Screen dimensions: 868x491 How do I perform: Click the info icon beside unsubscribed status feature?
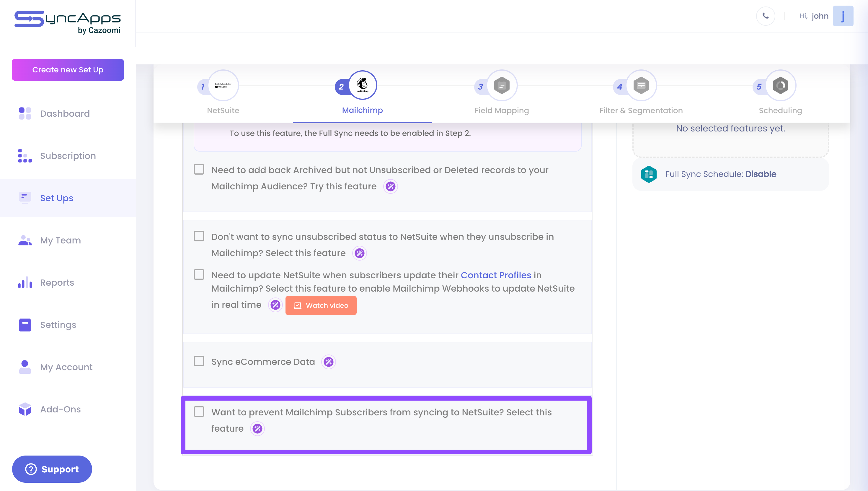click(x=360, y=253)
